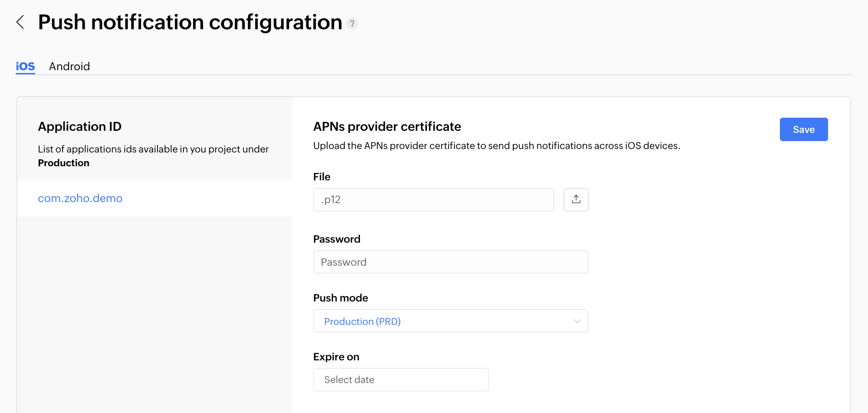Screen dimensions: 868x413
Task: Click the Push mode label
Action: [340, 298]
